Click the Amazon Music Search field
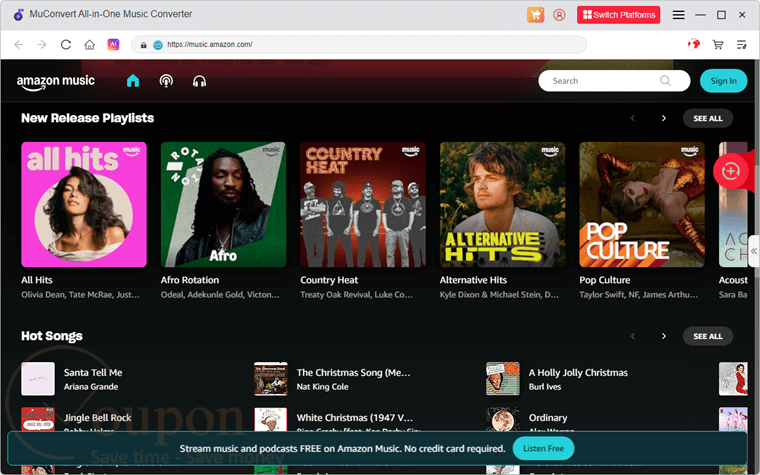The image size is (760, 475). pos(614,81)
